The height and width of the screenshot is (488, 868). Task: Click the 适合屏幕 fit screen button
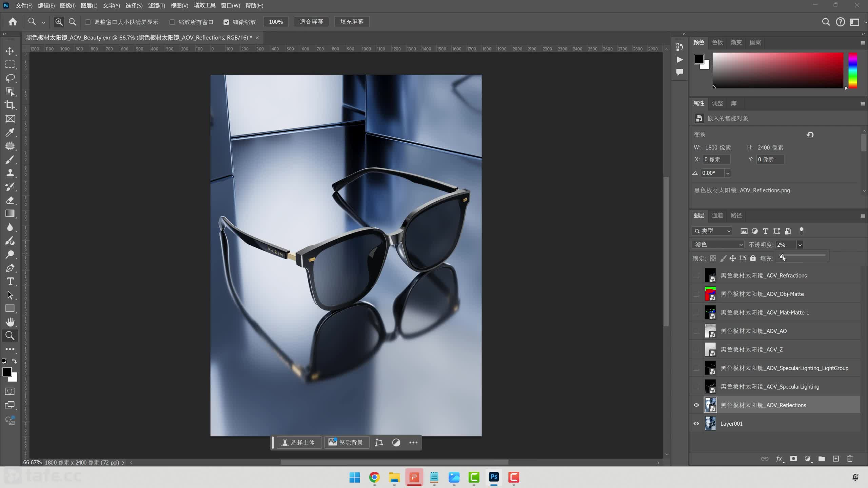[311, 22]
